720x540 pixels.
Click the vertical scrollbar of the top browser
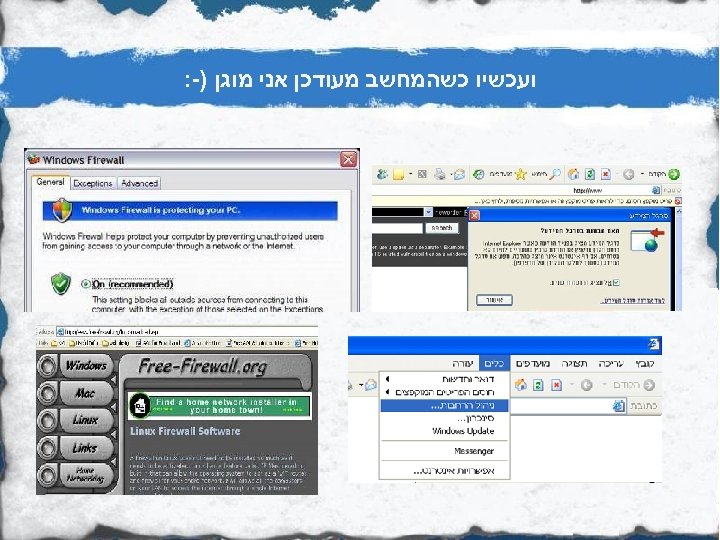pyautogui.click(x=679, y=259)
